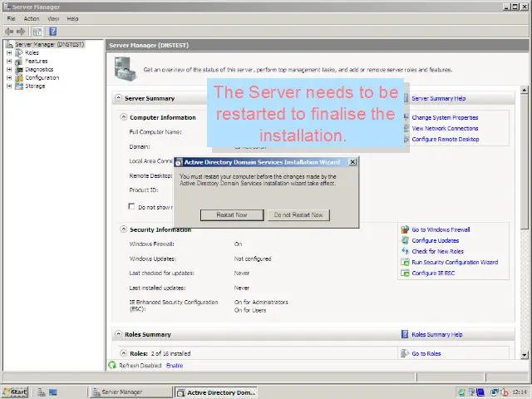Click the vertical scrollbar up arrow

pyautogui.click(x=525, y=90)
